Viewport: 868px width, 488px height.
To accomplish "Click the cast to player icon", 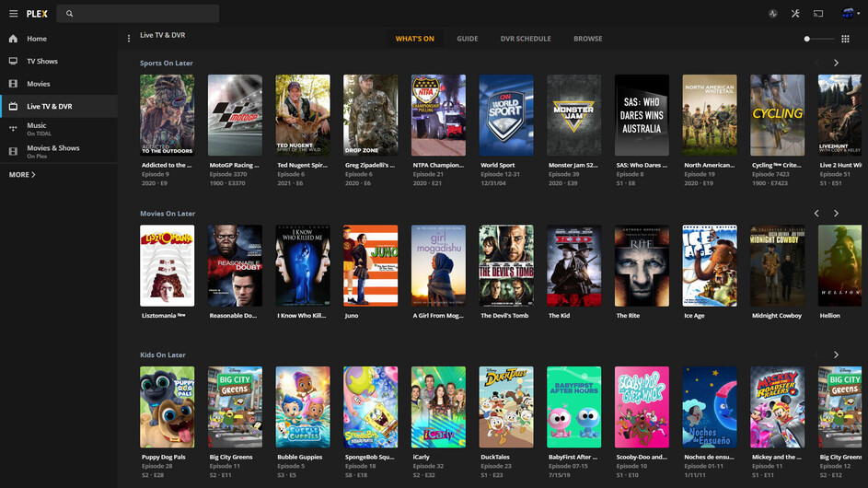I will coord(818,14).
